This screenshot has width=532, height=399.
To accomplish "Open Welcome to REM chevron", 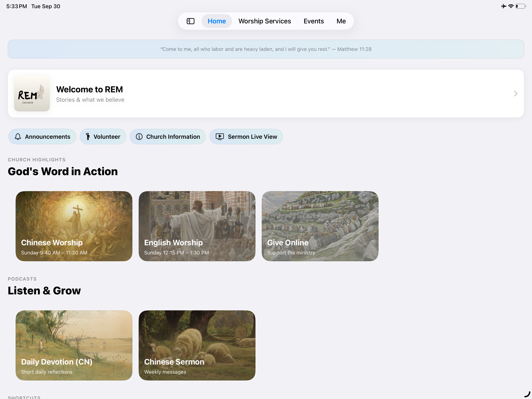I will point(516,94).
